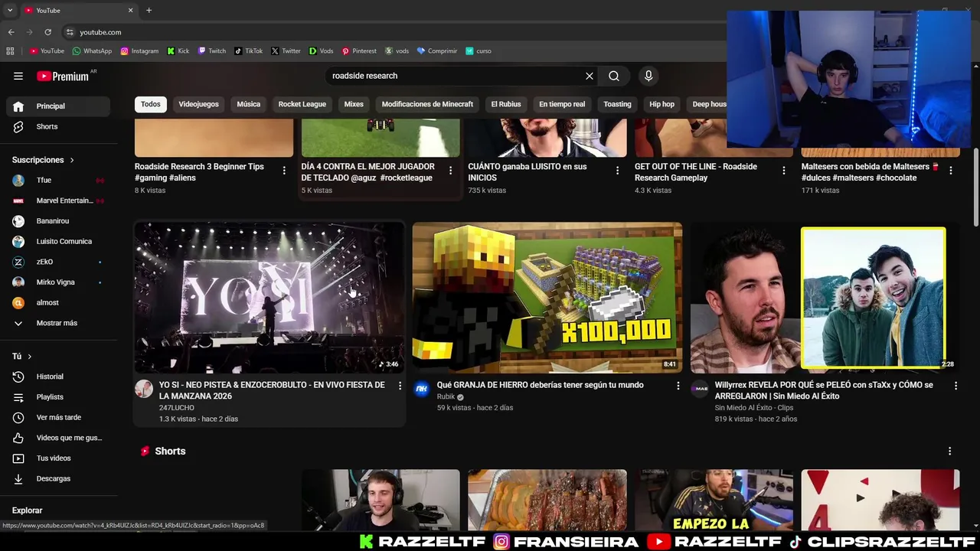Open options for Roadside Research 3 Beginner Tips

283,171
